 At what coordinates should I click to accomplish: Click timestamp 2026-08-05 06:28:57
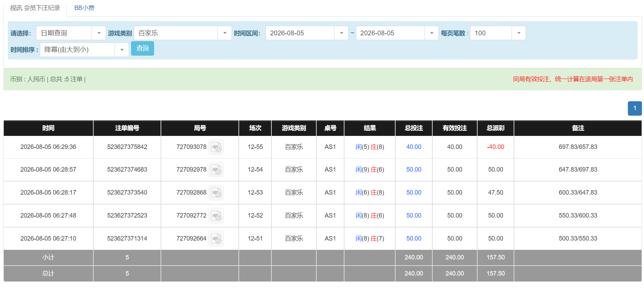(48, 170)
